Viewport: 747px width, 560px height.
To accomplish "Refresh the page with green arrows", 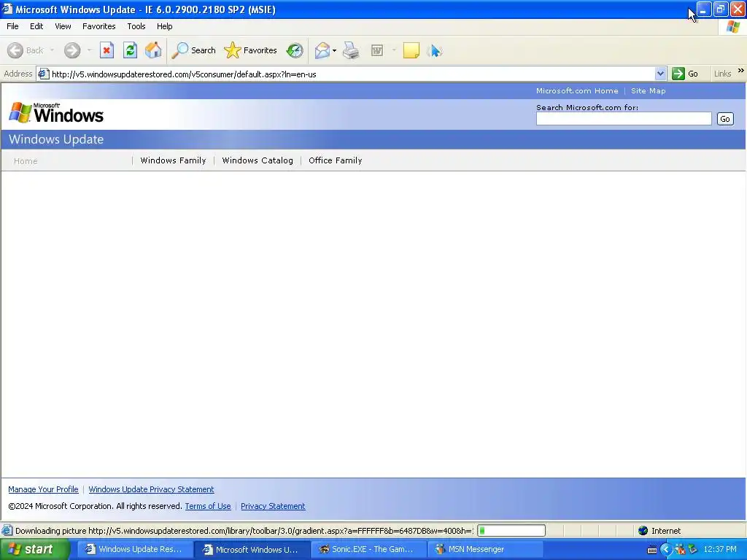I will (x=130, y=50).
